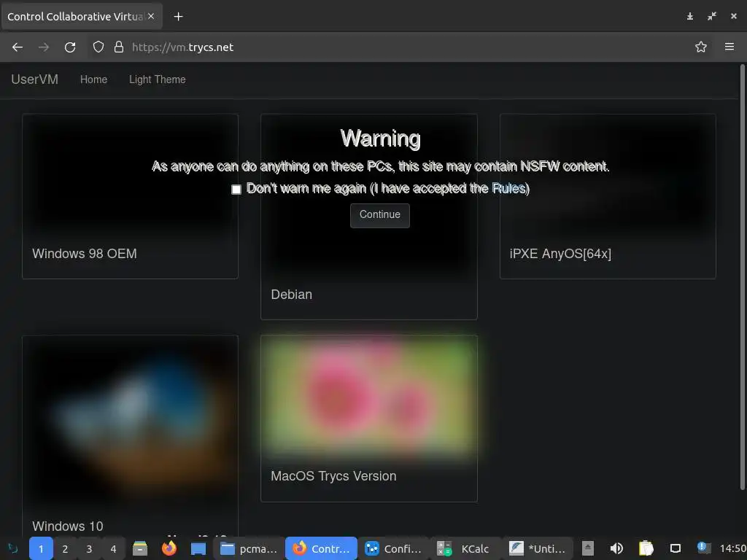Open the MacOS Trycs Version thumbnail

(x=368, y=397)
